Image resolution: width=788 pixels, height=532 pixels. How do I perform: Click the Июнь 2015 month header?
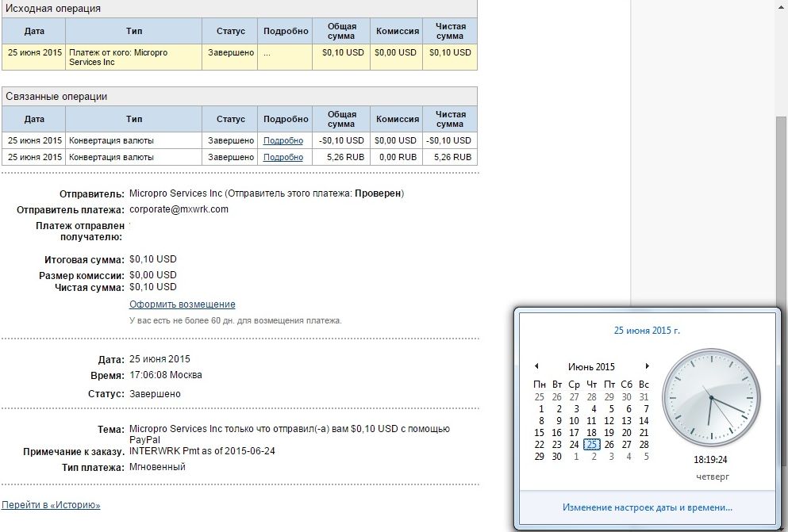(x=591, y=366)
